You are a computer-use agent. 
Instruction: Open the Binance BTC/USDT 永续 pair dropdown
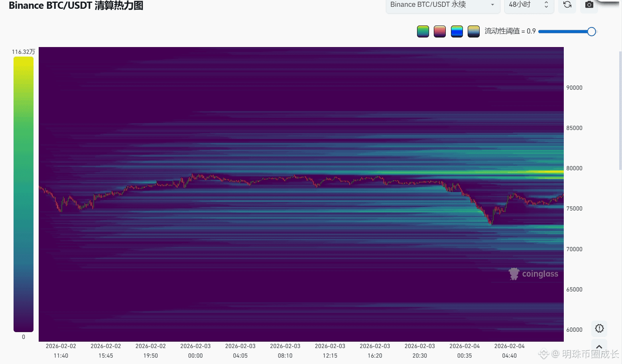click(x=443, y=5)
